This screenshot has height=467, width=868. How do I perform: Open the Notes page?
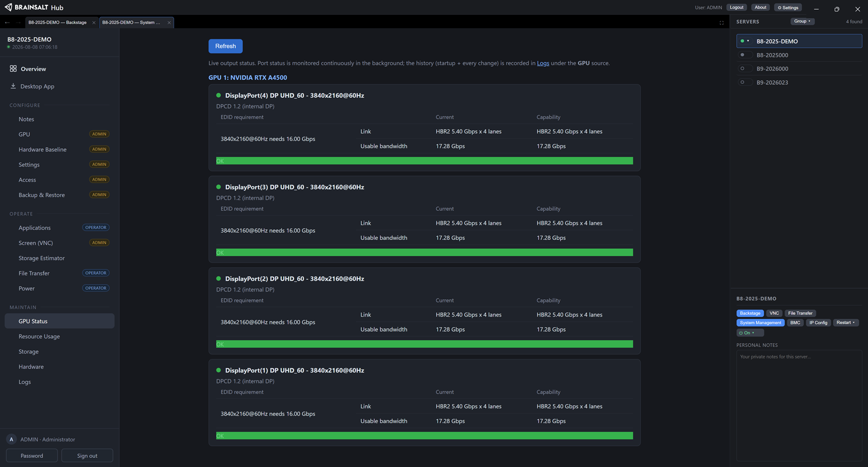click(60, 119)
